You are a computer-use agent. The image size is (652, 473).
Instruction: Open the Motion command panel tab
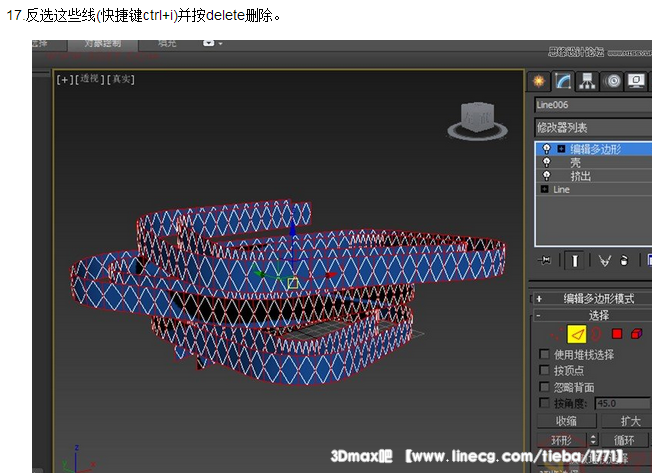click(613, 81)
